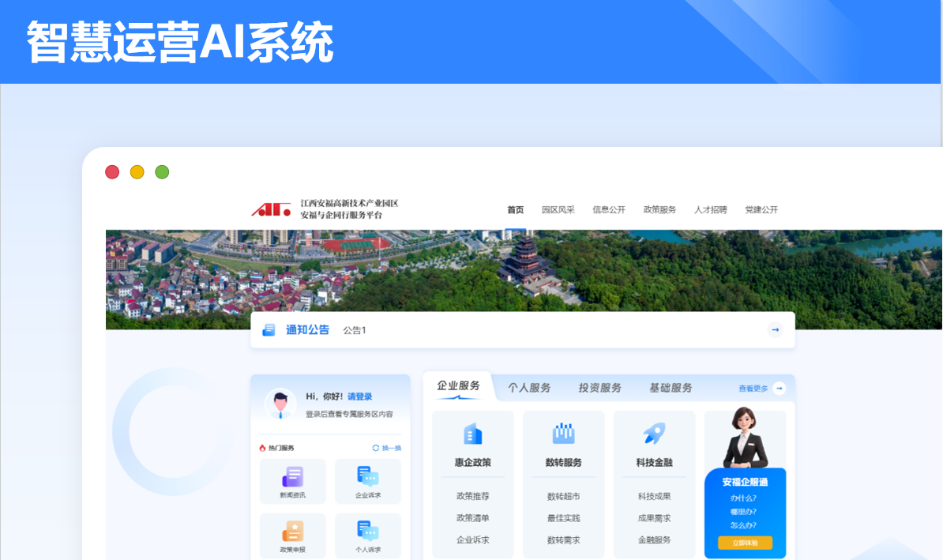Open the 个人诉求 service icon
The width and height of the screenshot is (943, 560).
[x=368, y=531]
